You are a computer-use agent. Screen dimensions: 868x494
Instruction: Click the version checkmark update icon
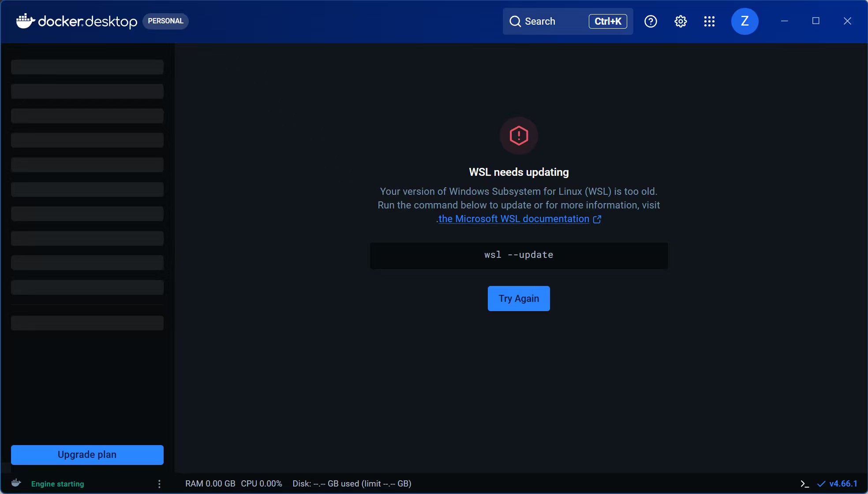coord(821,484)
